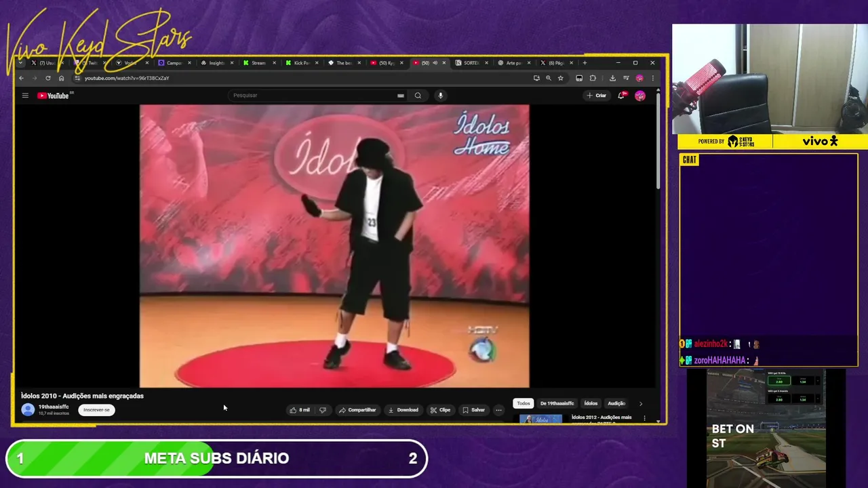Open the Chrome three-dot menu
The height and width of the screenshot is (488, 868).
click(652, 78)
